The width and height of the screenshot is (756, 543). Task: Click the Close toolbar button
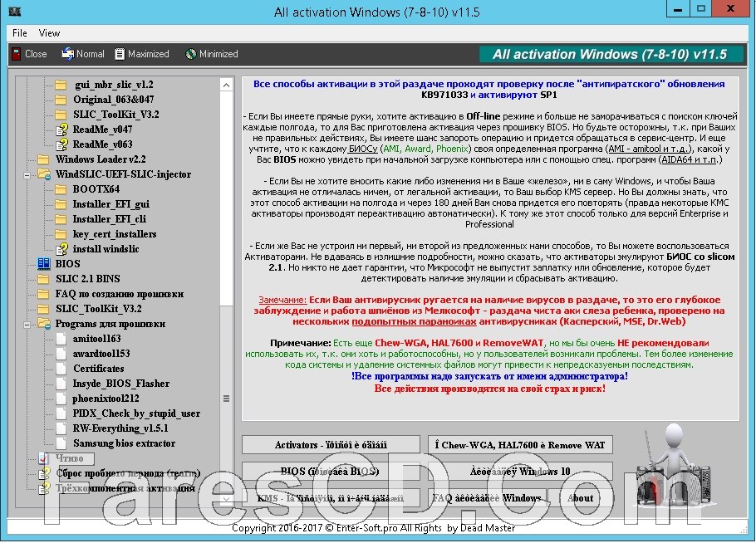pyautogui.click(x=30, y=54)
